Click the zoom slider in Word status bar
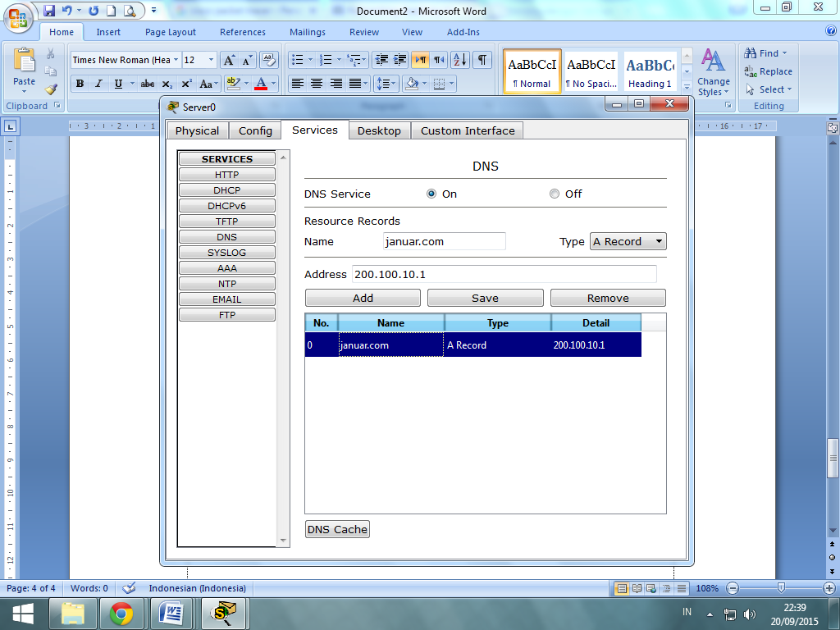The width and height of the screenshot is (840, 630). [x=781, y=588]
